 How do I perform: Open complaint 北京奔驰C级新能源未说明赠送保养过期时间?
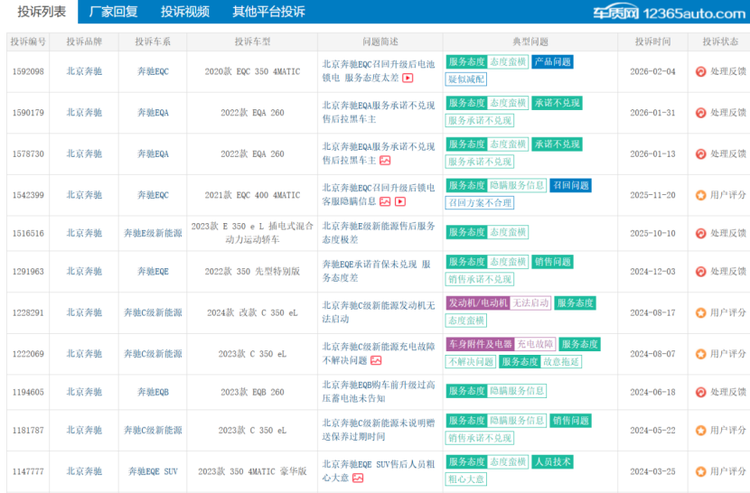378,429
